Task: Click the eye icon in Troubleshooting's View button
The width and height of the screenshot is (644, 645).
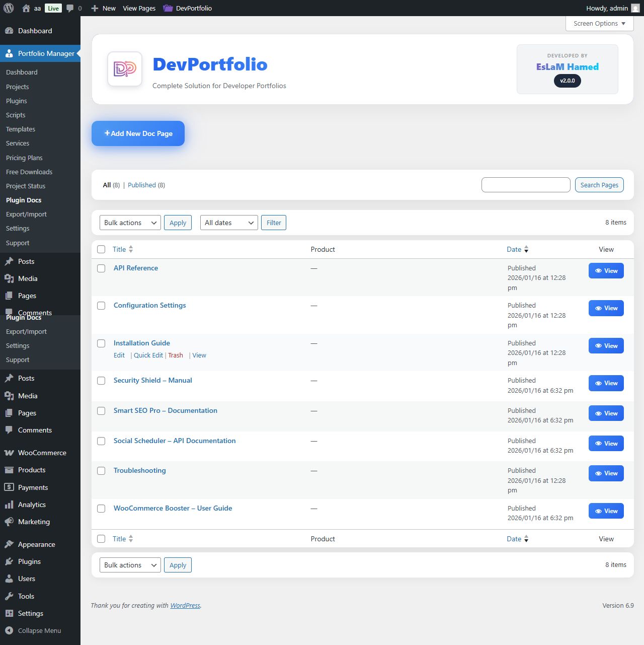Action: 599,473
